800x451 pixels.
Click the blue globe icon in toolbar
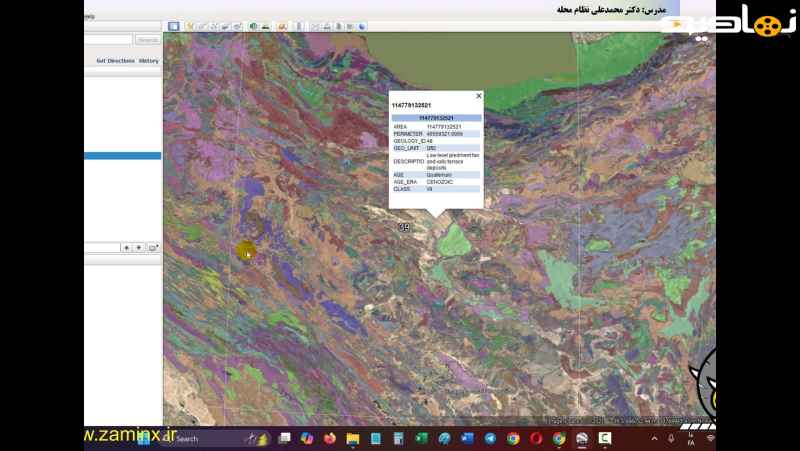coord(362,26)
